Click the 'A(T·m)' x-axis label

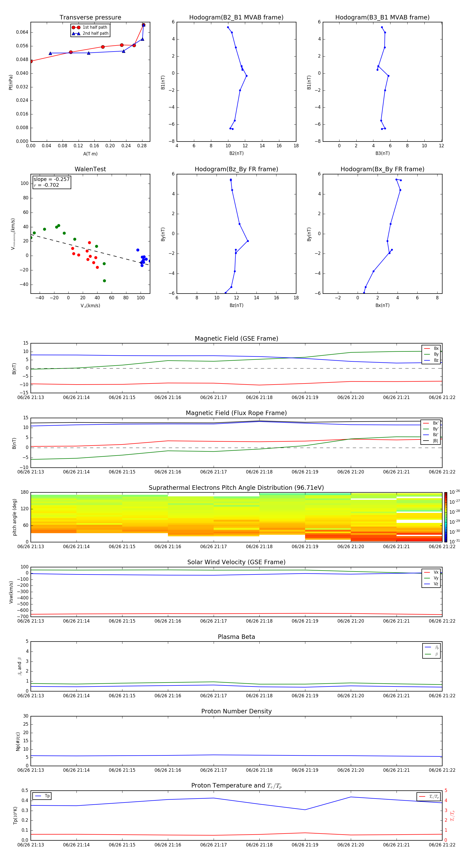pos(90,154)
